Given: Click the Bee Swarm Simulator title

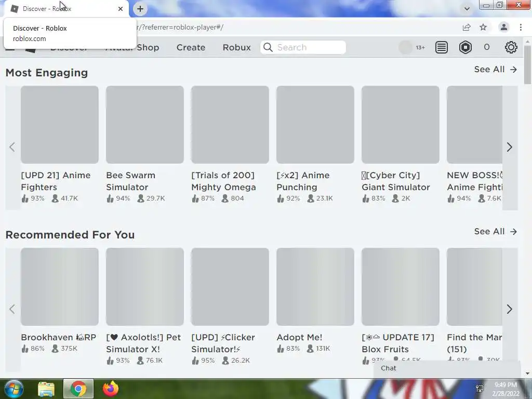Looking at the screenshot, I should pyautogui.click(x=130, y=181).
